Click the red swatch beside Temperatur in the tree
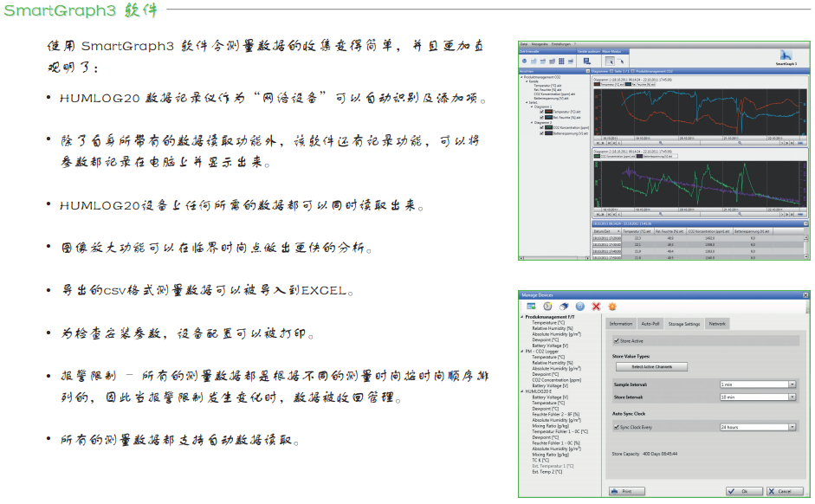This screenshot has height=504, width=815. 548,112
